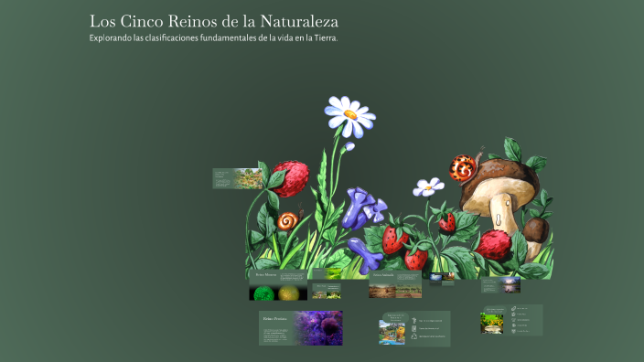Open the slide with the mushroom photo and icon list

click(511, 320)
